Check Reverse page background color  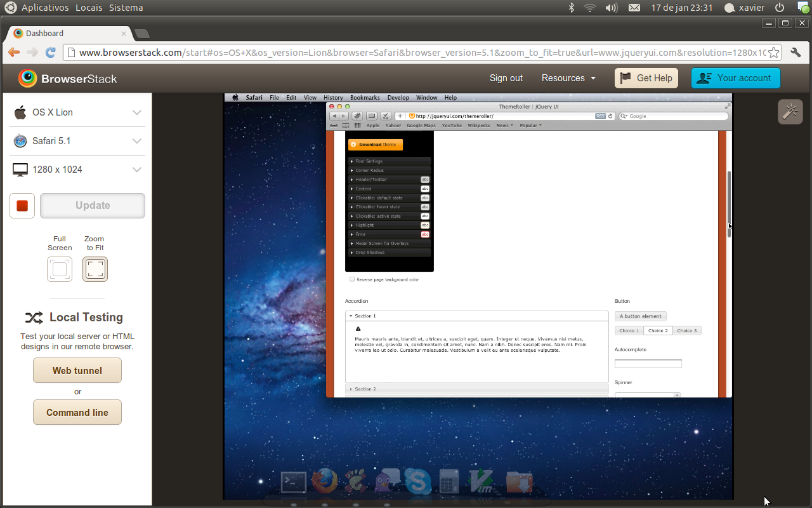point(352,279)
